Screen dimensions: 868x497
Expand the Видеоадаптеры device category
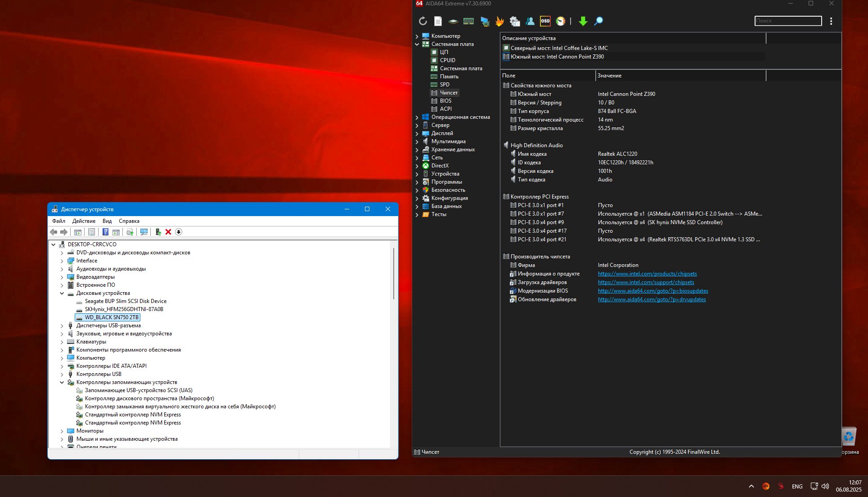62,277
